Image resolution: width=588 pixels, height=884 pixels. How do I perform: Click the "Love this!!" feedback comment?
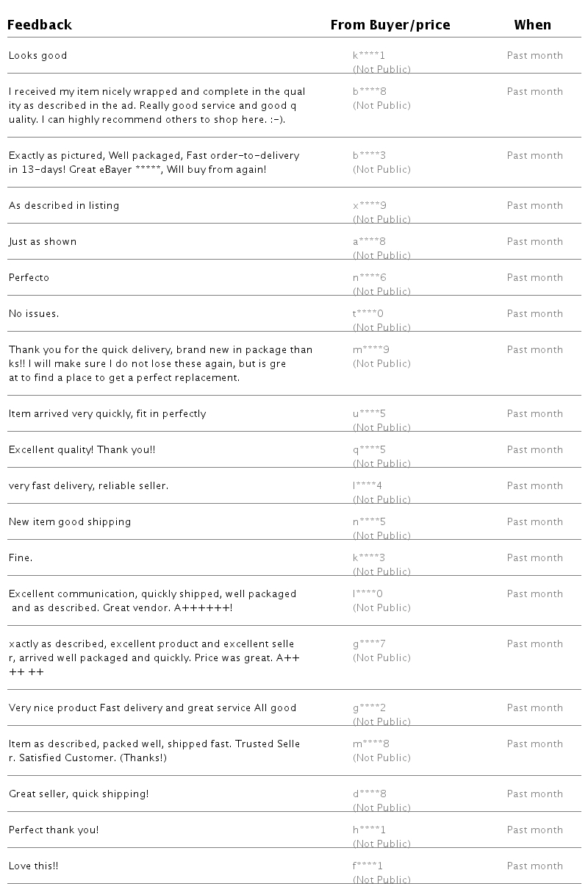(x=34, y=866)
